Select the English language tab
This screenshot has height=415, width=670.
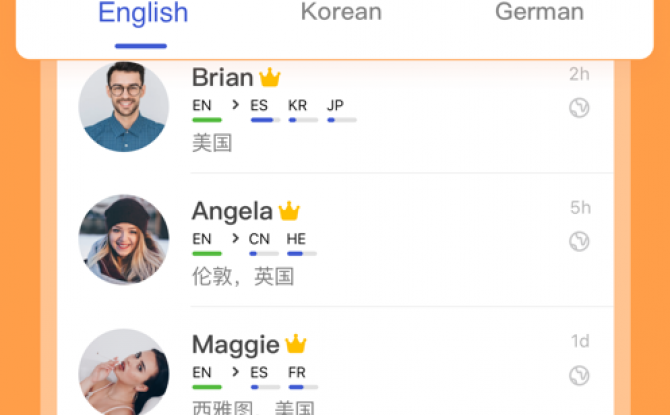[143, 13]
